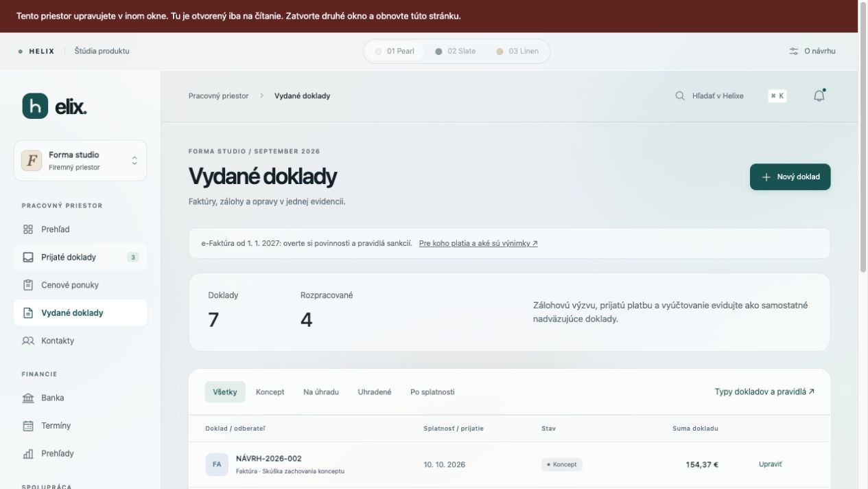Click the Štúdia produktu label
The image size is (868, 489).
[102, 52]
